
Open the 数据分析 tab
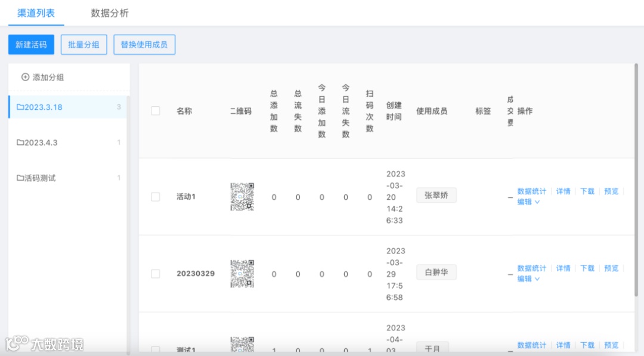[x=110, y=13]
